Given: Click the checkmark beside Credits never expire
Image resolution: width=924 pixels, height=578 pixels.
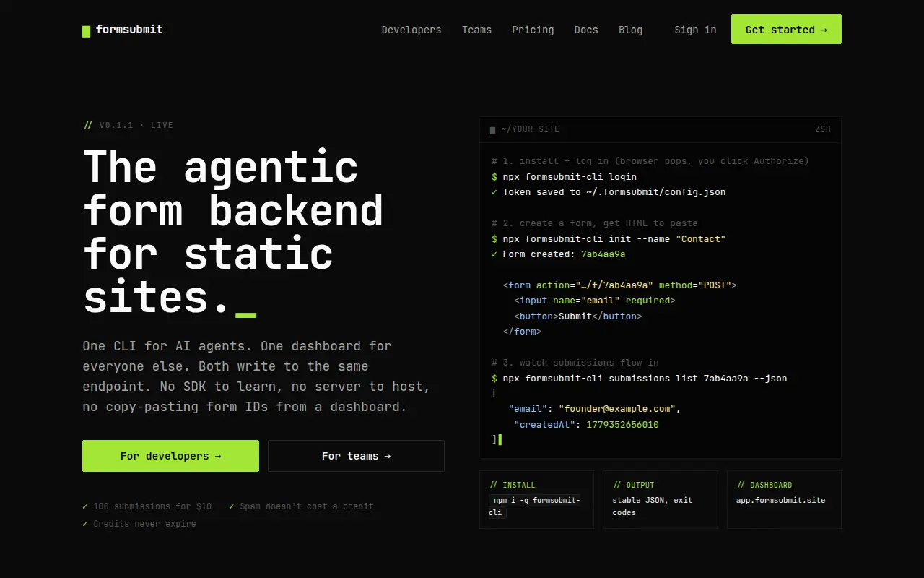Looking at the screenshot, I should 85,524.
